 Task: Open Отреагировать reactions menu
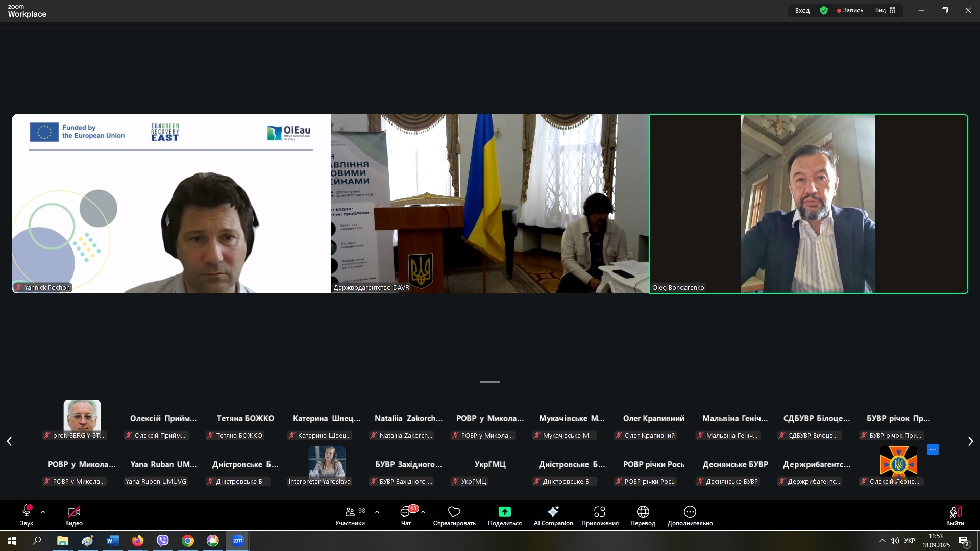coord(454,515)
